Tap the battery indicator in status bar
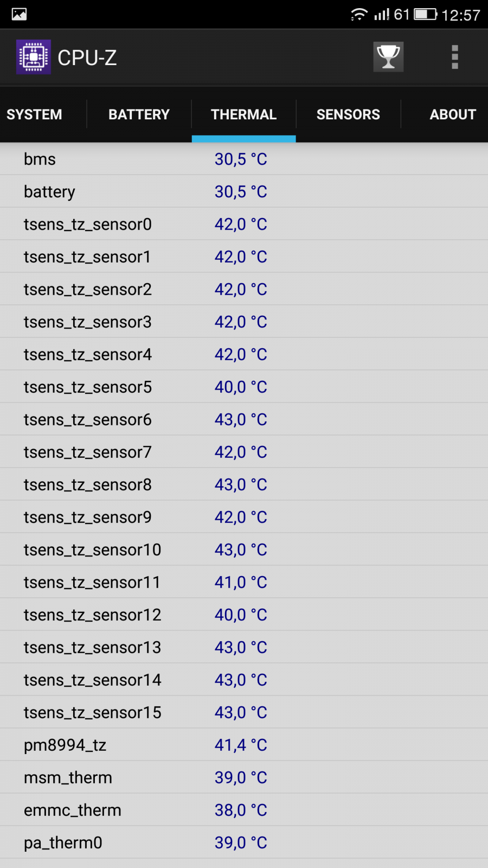The height and width of the screenshot is (868, 488). tap(426, 14)
